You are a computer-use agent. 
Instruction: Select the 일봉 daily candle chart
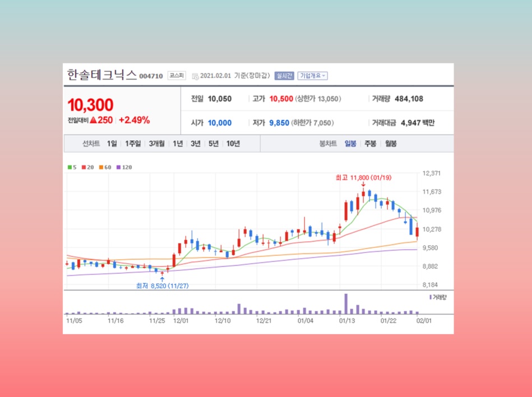(350, 144)
